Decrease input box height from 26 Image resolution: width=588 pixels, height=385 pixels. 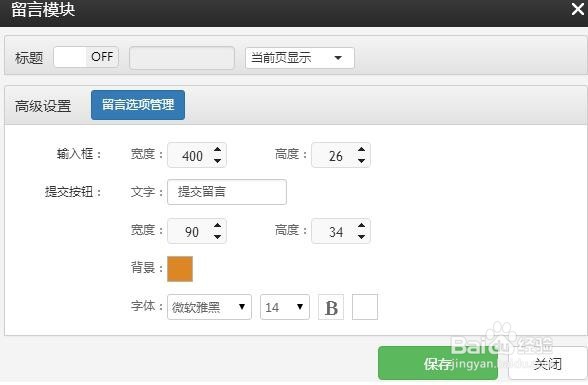(x=362, y=161)
